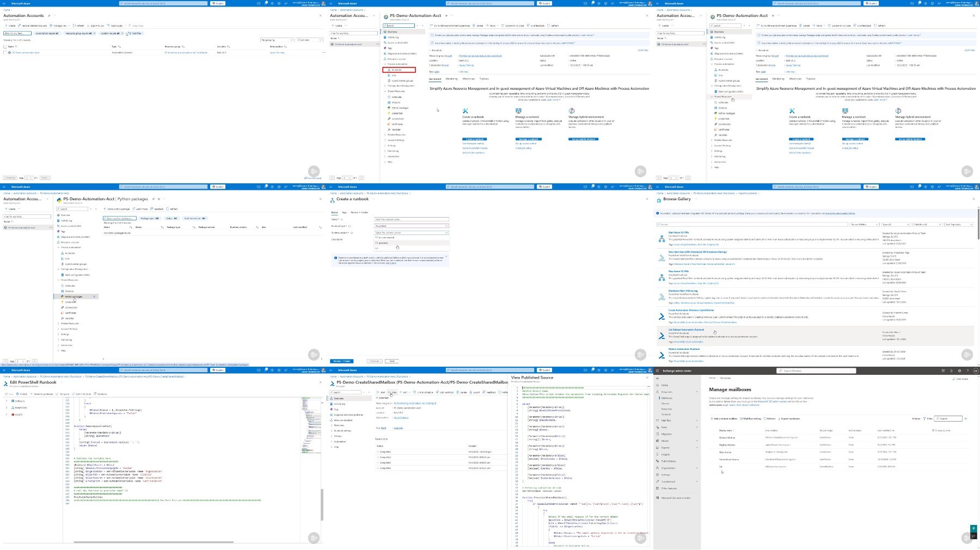Expand the CMDLETS tree node in runbook editor
This screenshot has height=550, width=980.
7,401
